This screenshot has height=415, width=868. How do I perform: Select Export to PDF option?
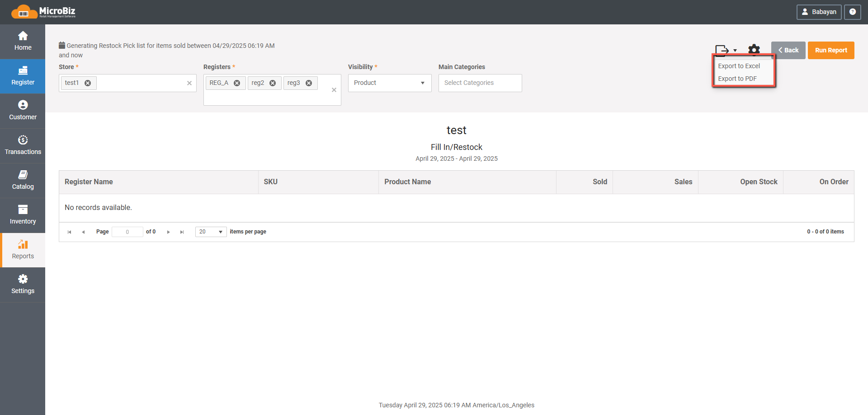[737, 79]
